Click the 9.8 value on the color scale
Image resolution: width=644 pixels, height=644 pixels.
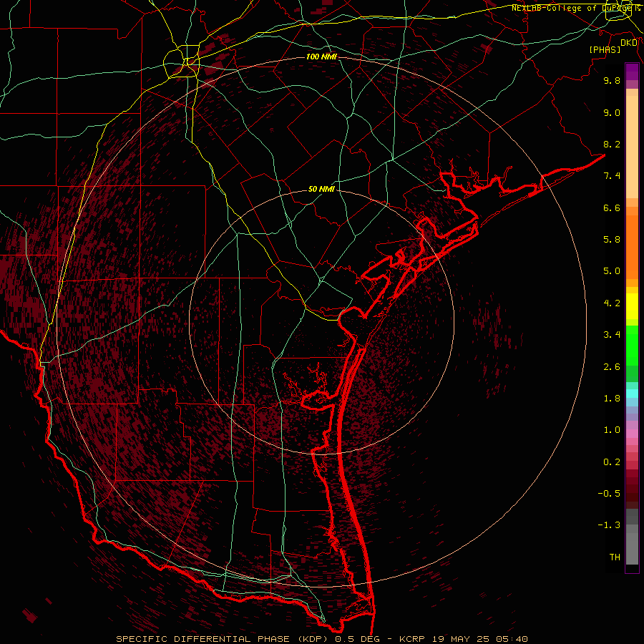[x=612, y=80]
